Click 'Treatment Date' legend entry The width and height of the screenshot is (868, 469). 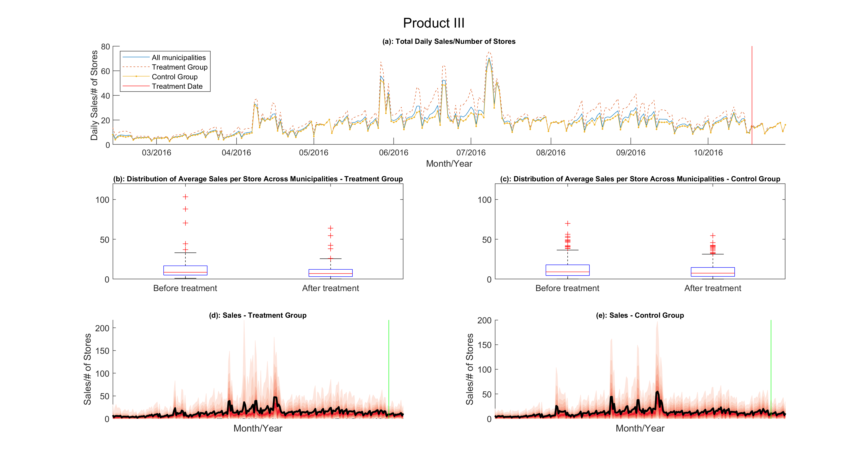point(177,86)
